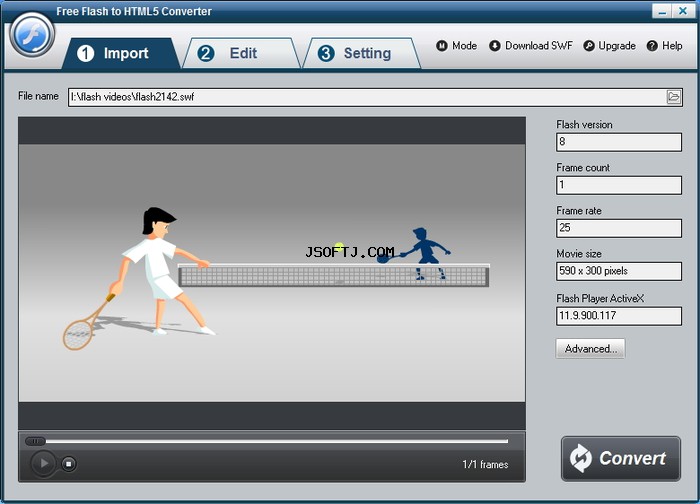This screenshot has width=700, height=504.
Task: Switch to the Import tab
Action: click(x=120, y=53)
